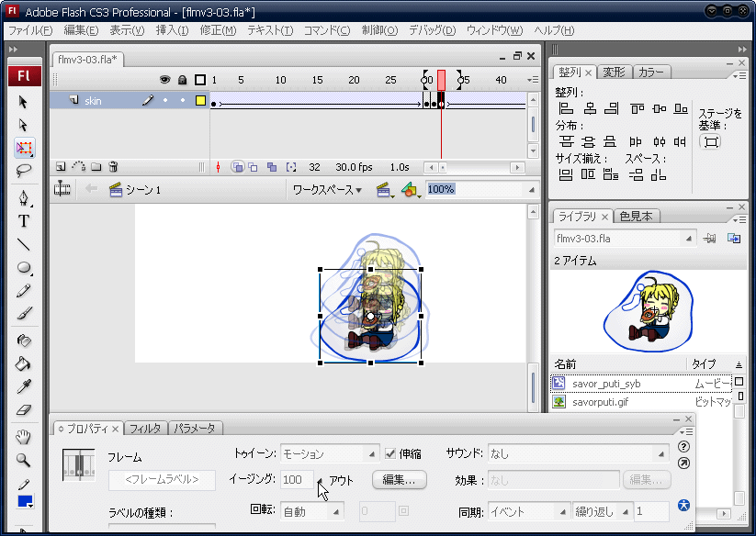Image resolution: width=756 pixels, height=536 pixels.
Task: Click the Delete Layer trash icon
Action: click(113, 167)
